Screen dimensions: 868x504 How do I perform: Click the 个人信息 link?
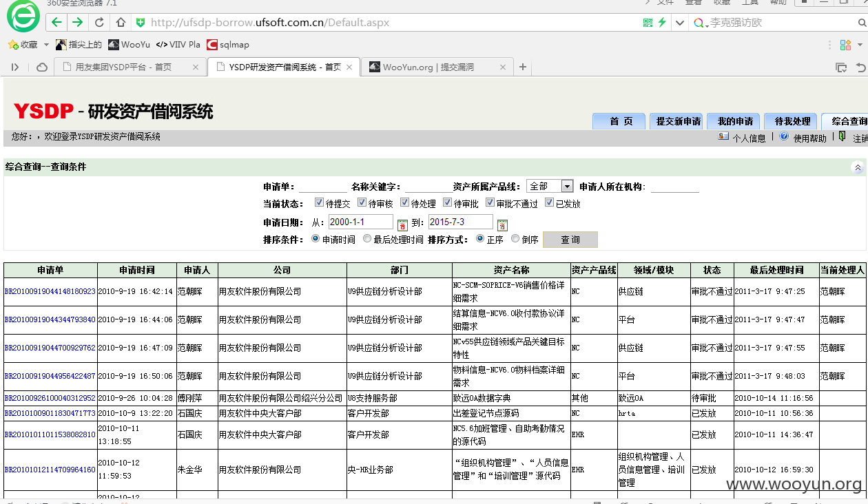click(749, 138)
